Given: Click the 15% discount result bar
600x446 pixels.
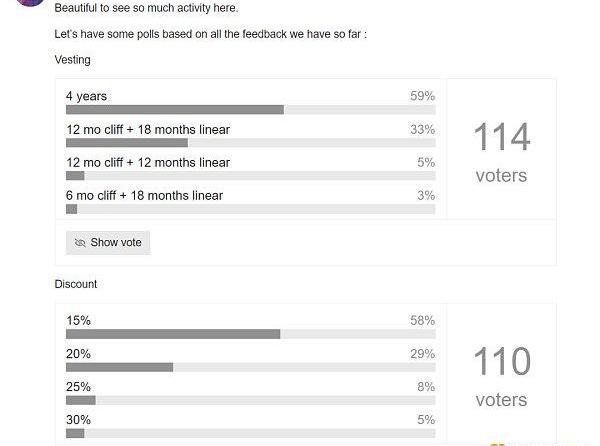Looking at the screenshot, I should tap(250, 334).
